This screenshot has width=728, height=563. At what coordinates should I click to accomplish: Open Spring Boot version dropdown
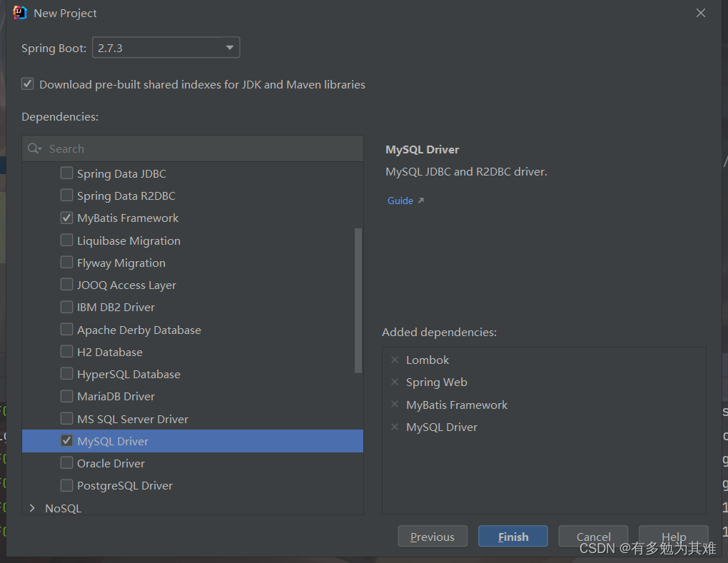pos(166,48)
